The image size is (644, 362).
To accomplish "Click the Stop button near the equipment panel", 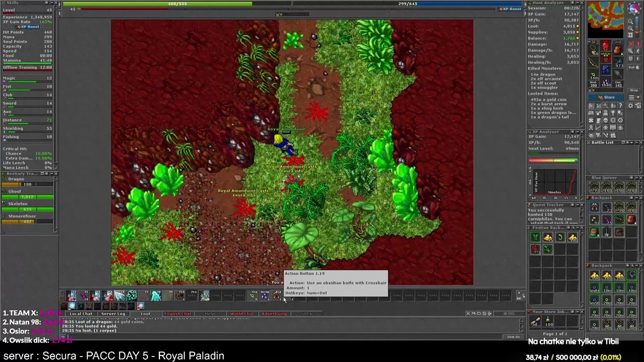I will [x=634, y=90].
